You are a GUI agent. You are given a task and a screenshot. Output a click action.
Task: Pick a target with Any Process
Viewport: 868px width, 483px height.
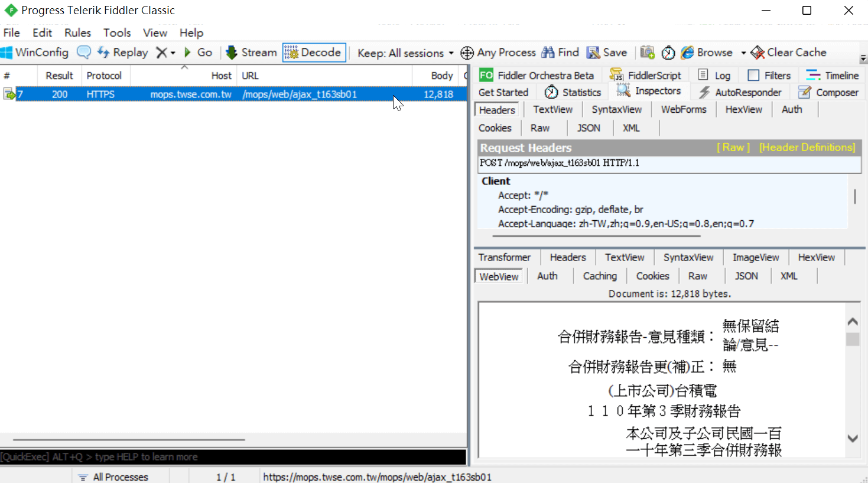click(498, 53)
